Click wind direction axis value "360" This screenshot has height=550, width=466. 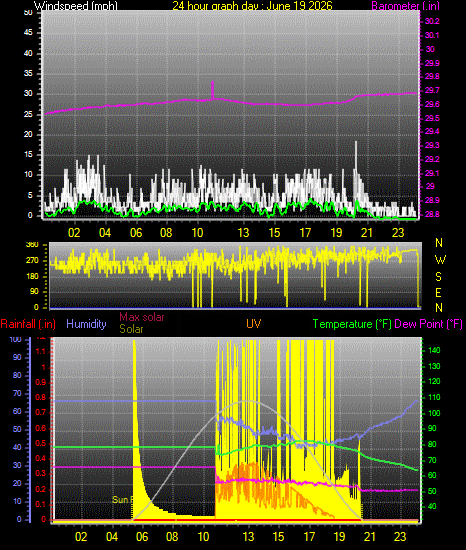point(32,244)
